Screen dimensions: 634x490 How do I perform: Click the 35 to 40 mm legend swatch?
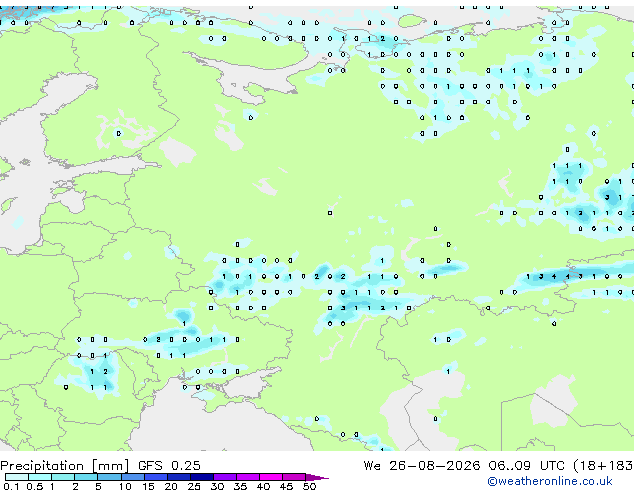tap(248, 477)
